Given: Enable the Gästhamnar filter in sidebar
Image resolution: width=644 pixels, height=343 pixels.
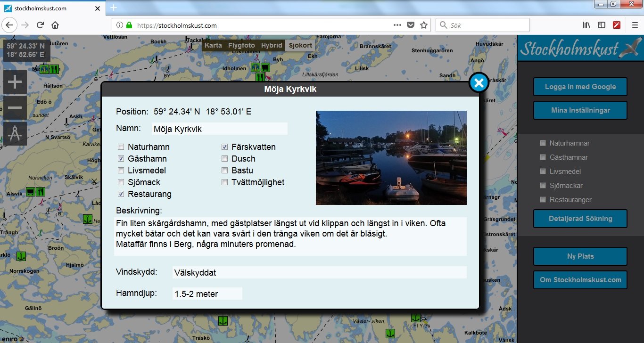Looking at the screenshot, I should click(543, 157).
